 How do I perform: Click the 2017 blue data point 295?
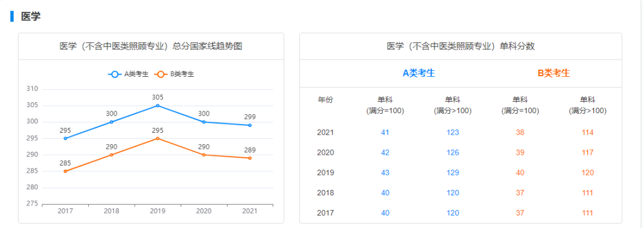[x=66, y=138]
